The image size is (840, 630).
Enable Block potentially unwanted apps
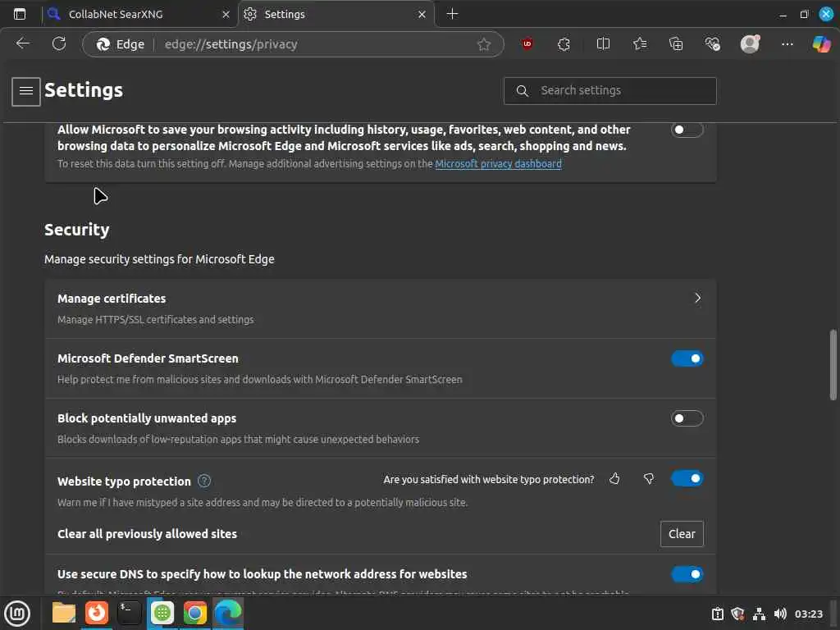click(x=687, y=418)
